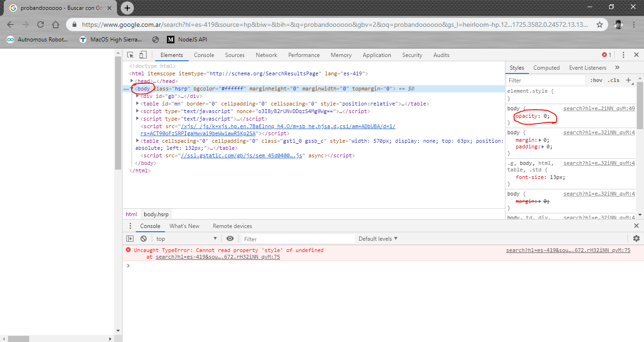Image resolution: width=644 pixels, height=342 pixels.
Task: Switch to the Audits tab
Action: [441, 55]
